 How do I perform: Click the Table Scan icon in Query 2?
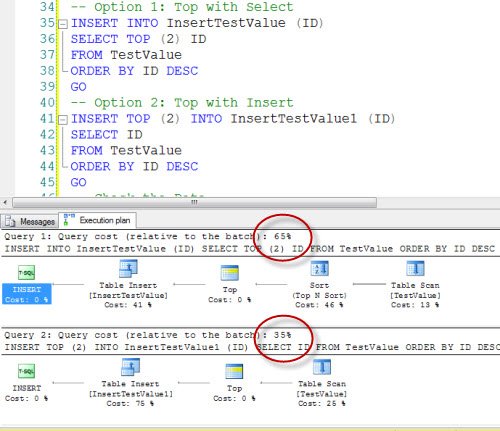(322, 367)
